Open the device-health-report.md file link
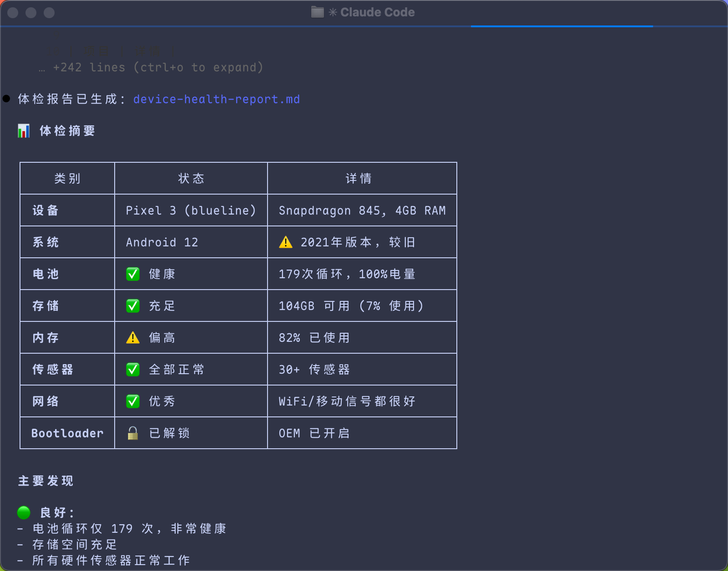This screenshot has height=571, width=728. click(216, 99)
